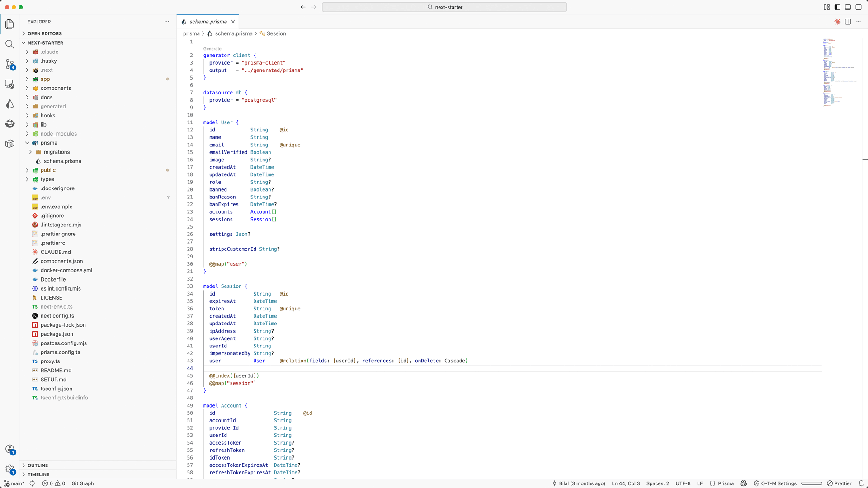Change UTF-8 file encoding
868x488 pixels.
click(x=683, y=483)
